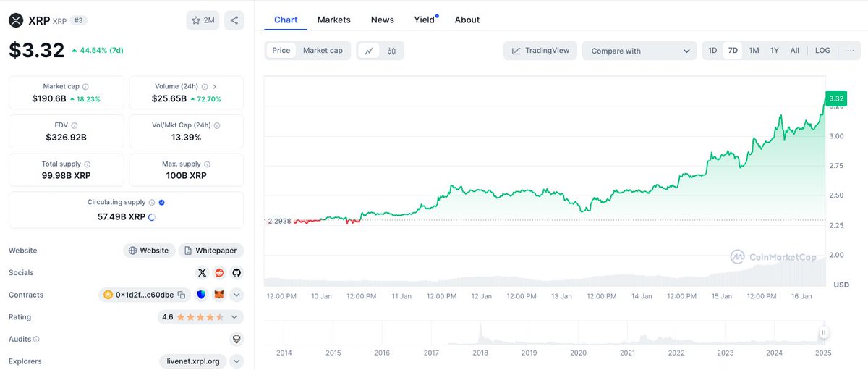868x370 pixels.
Task: Click the MetaMask fox icon
Action: click(219, 295)
